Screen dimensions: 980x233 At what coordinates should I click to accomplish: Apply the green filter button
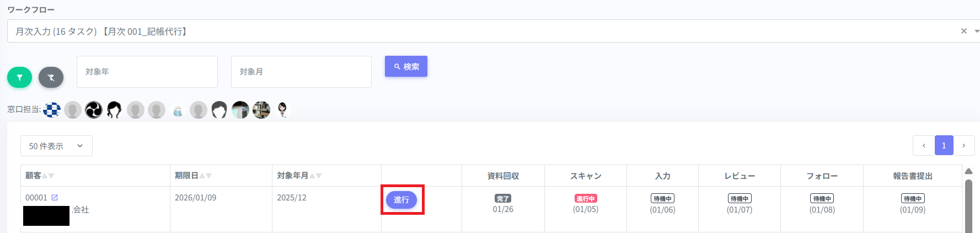click(19, 77)
